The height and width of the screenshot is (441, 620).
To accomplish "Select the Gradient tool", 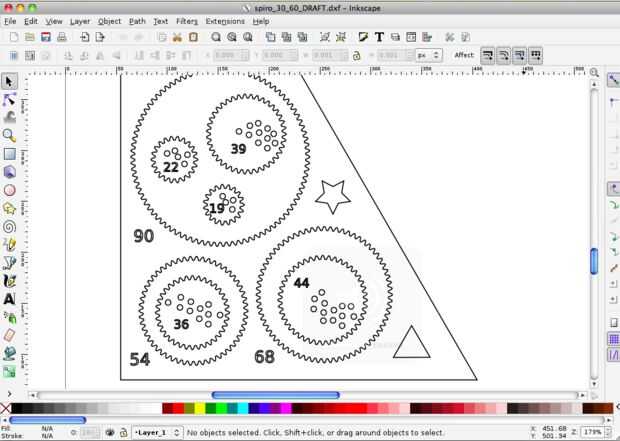I will (9, 371).
